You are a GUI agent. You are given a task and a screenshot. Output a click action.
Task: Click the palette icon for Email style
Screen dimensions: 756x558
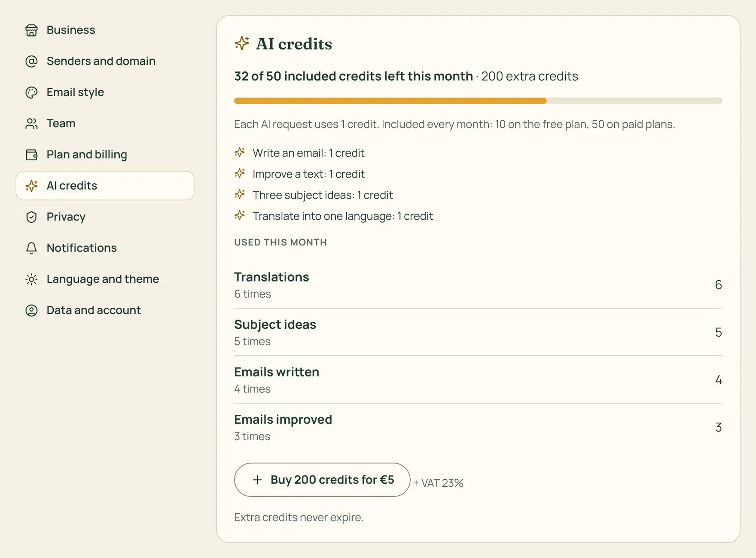[31, 92]
